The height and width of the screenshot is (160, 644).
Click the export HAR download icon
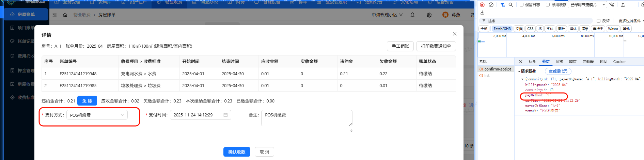coord(482,13)
